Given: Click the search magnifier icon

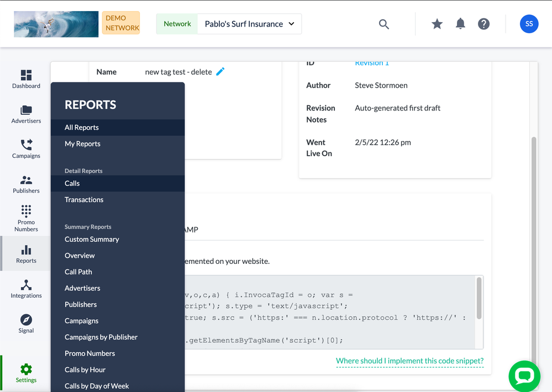Looking at the screenshot, I should coord(383,24).
